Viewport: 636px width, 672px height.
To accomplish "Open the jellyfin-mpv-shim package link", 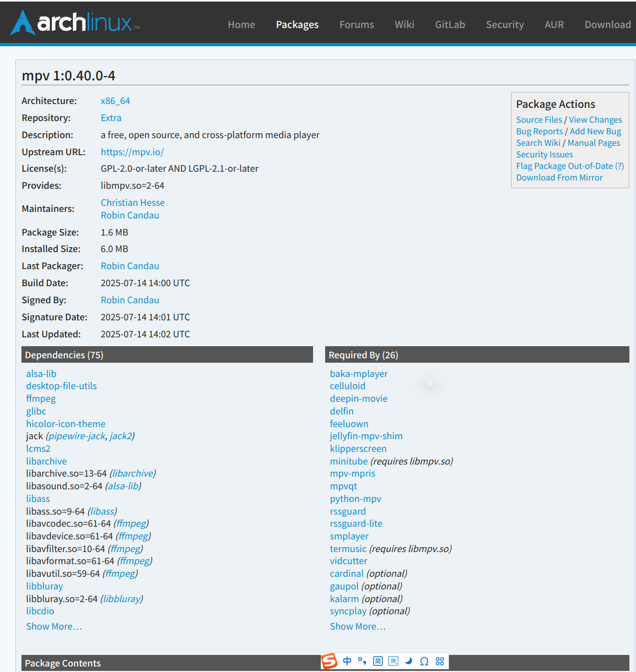I will (366, 436).
